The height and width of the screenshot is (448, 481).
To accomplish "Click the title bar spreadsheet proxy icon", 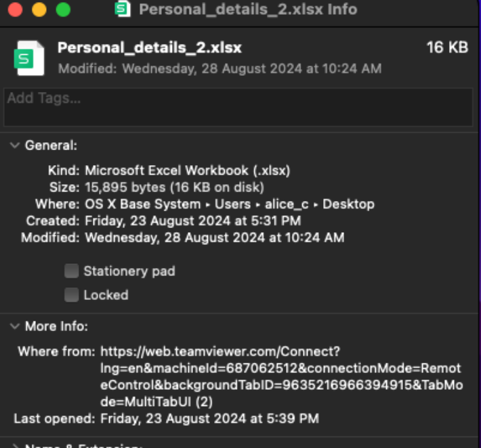I will (x=123, y=9).
